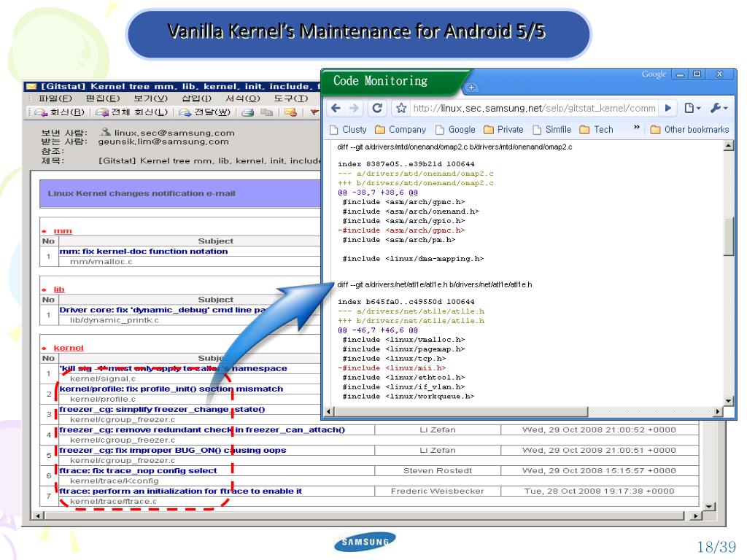Click diff line '-#include <linux/mii.h>'
This screenshot has width=747, height=560.
point(392,368)
